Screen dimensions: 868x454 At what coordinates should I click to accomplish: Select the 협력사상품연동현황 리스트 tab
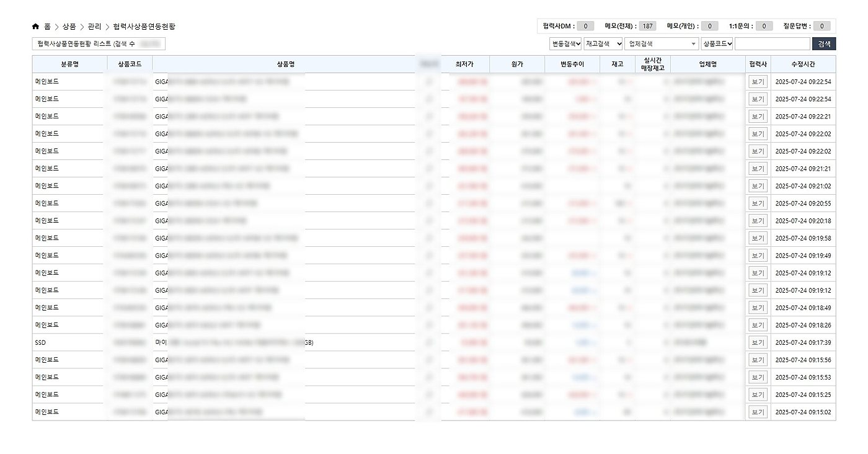99,44
